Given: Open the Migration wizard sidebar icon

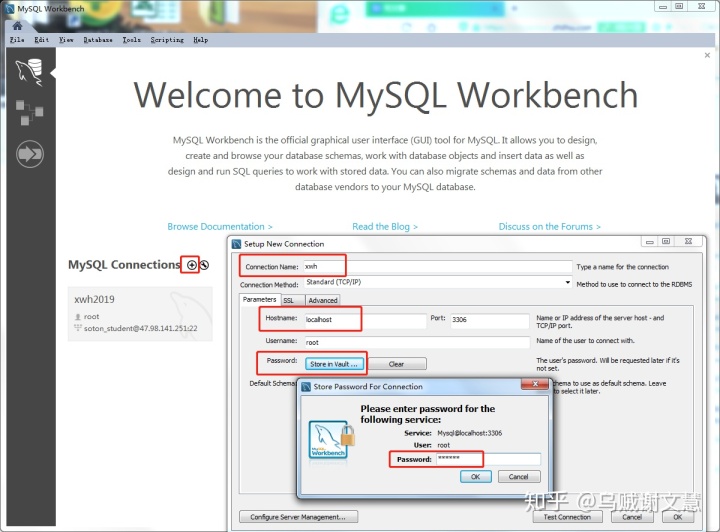Looking at the screenshot, I should click(x=30, y=154).
